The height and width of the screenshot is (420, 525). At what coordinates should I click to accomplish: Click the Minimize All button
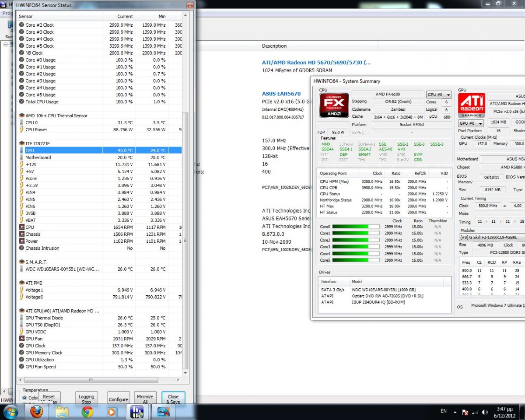click(x=145, y=398)
